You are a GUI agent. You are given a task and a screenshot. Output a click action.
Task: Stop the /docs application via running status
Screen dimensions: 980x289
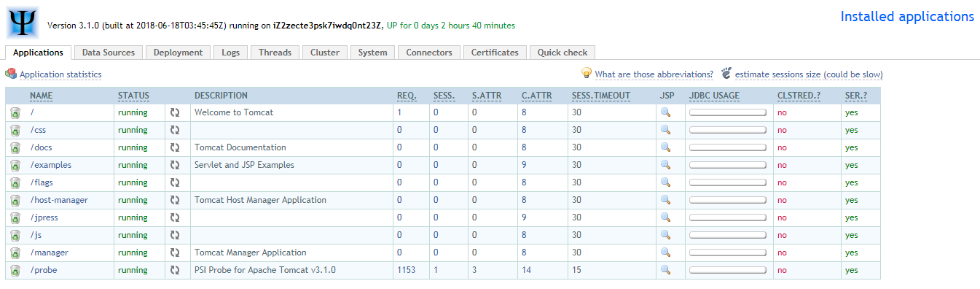pyautogui.click(x=133, y=147)
